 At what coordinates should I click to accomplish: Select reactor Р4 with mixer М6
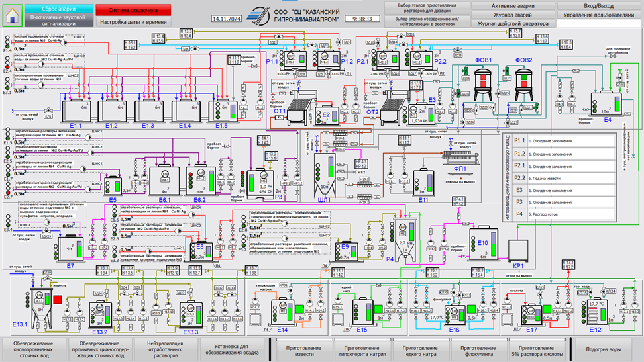click(x=405, y=240)
